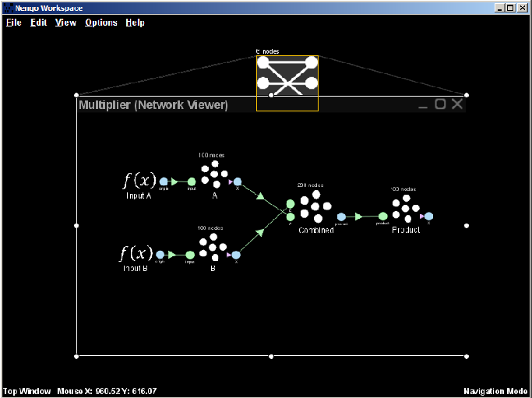Click projection arrow from Input A to A

(x=174, y=181)
